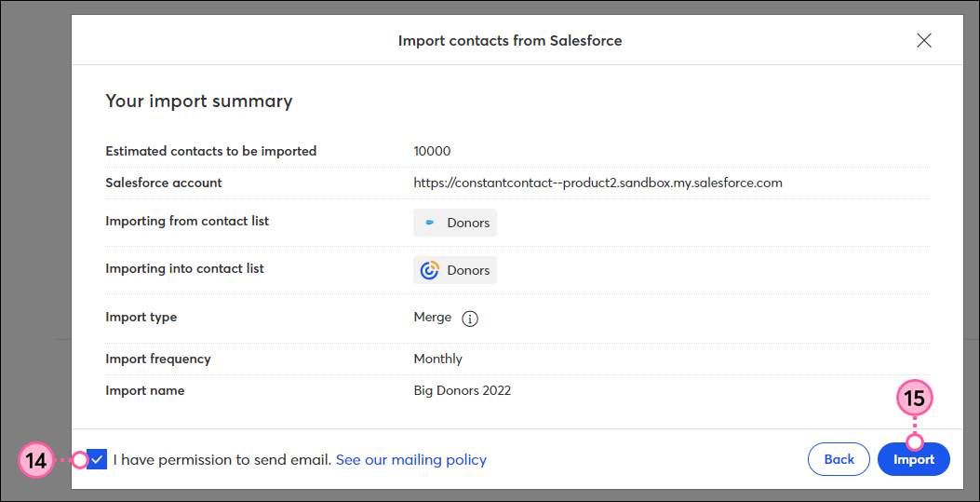Click the Constant Contact logo beside Donors
The height and width of the screenshot is (502, 980).
pyautogui.click(x=429, y=270)
